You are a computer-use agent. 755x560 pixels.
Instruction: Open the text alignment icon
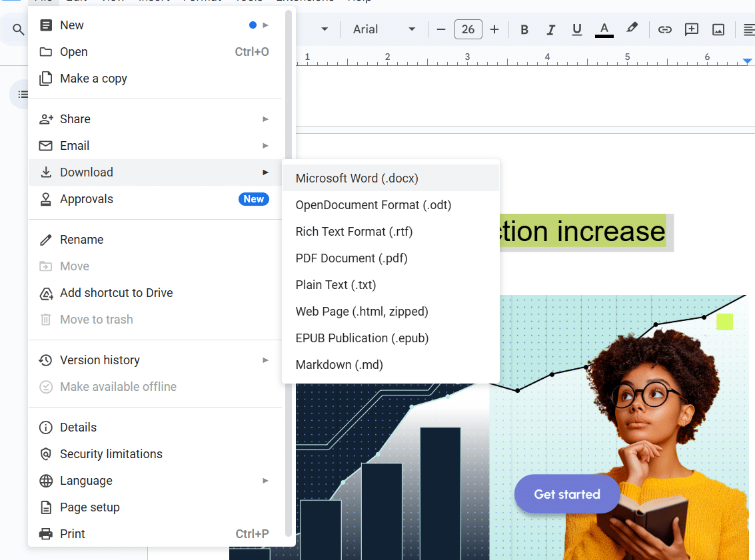point(749,30)
